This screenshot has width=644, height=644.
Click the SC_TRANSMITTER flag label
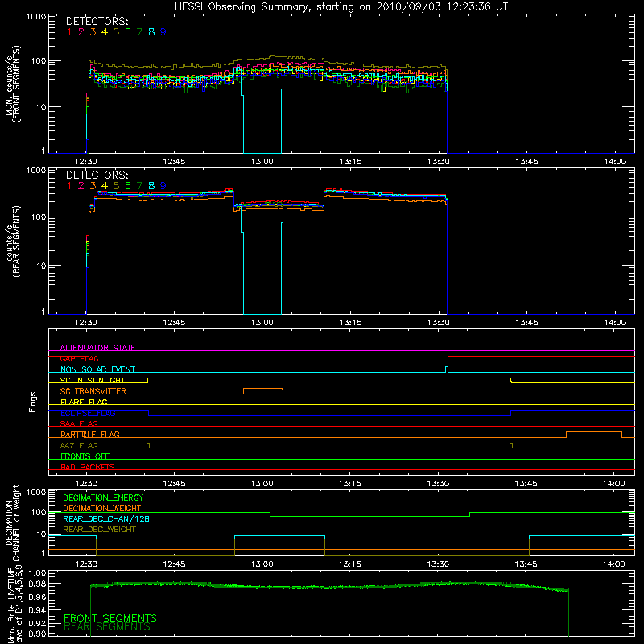[x=93, y=391]
